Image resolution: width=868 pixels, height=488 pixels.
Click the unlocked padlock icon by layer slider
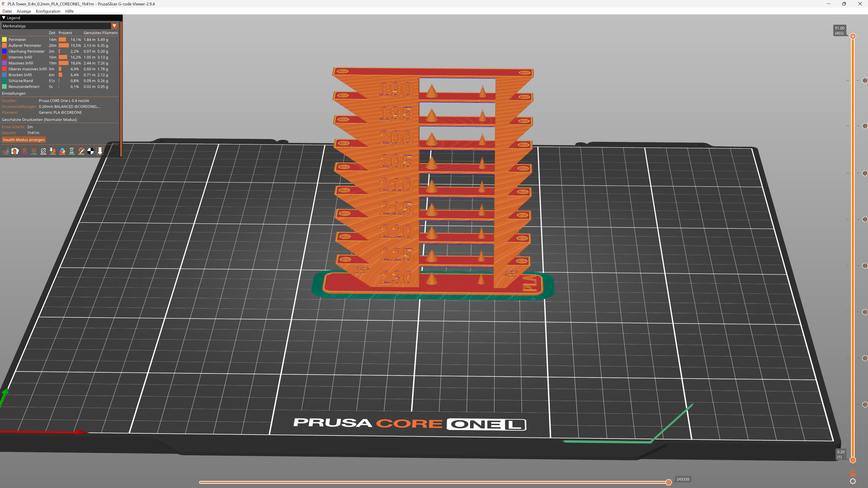853,473
